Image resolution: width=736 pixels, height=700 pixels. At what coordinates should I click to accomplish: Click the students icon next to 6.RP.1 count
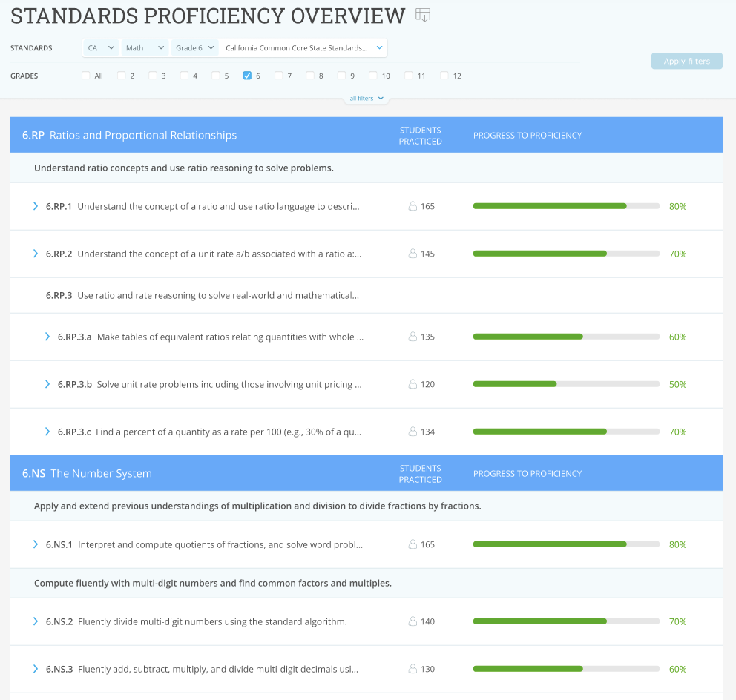pyautogui.click(x=413, y=206)
